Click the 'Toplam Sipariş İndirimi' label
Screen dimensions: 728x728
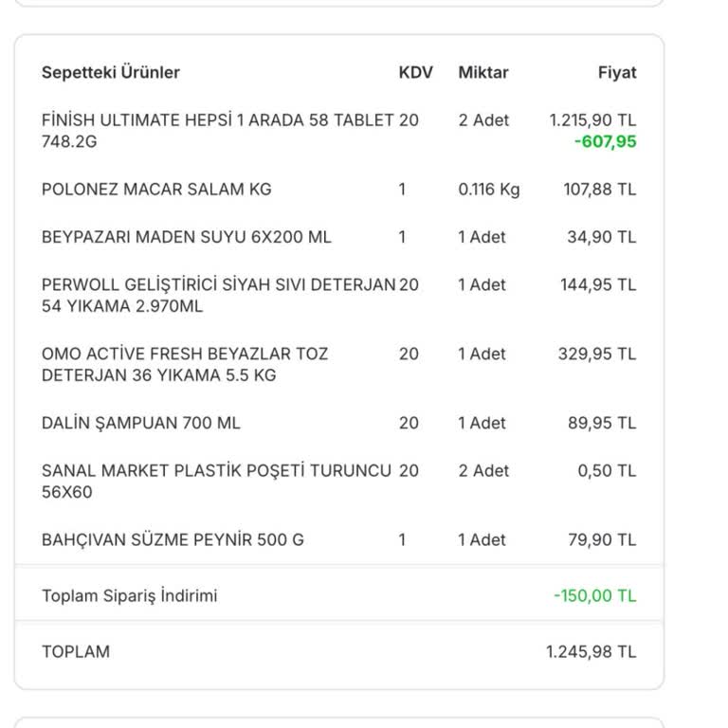tap(130, 595)
